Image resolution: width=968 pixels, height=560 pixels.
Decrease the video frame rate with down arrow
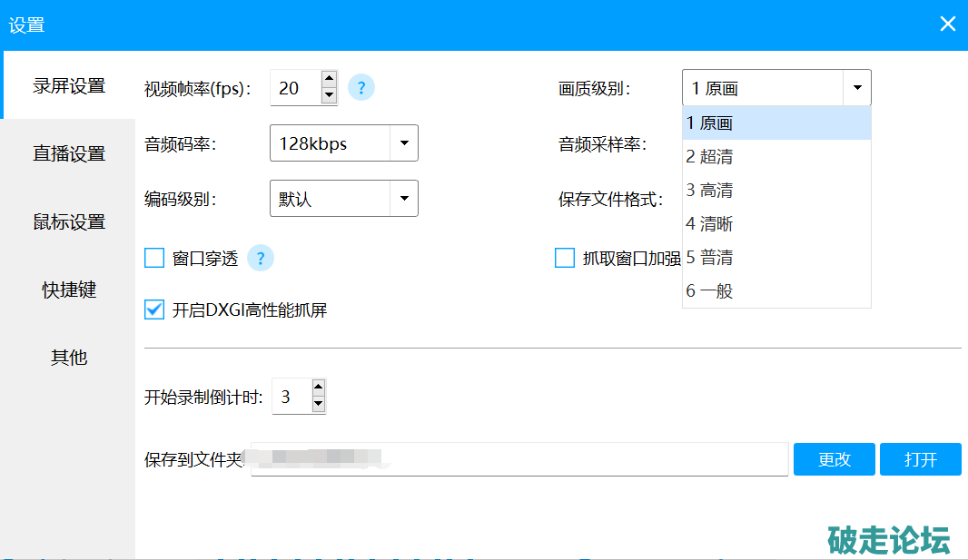(x=329, y=96)
